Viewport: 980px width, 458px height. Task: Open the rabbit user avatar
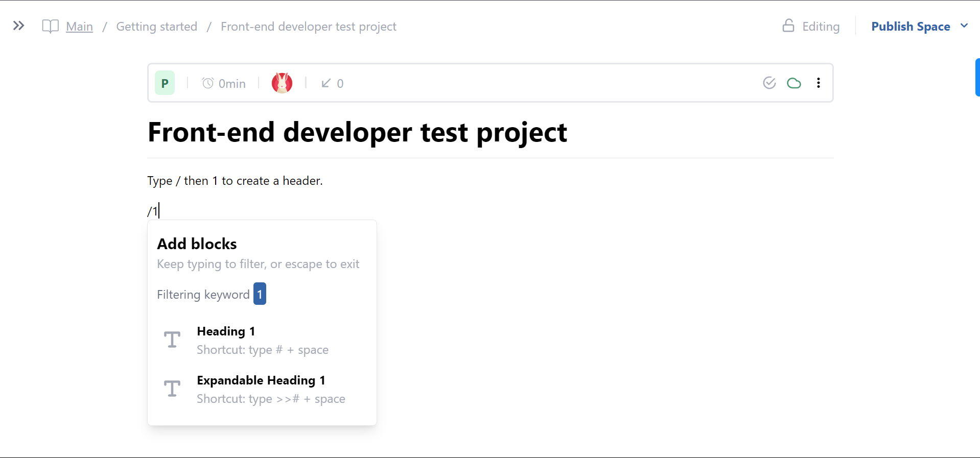(x=282, y=83)
